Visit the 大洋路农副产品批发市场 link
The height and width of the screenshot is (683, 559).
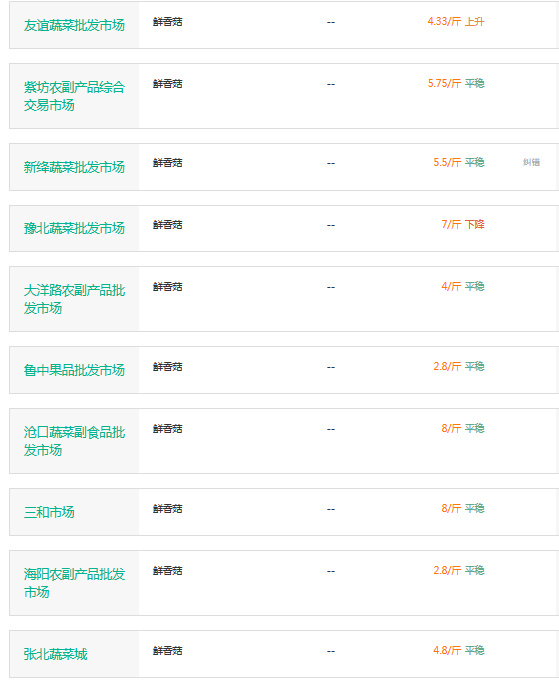tap(74, 299)
